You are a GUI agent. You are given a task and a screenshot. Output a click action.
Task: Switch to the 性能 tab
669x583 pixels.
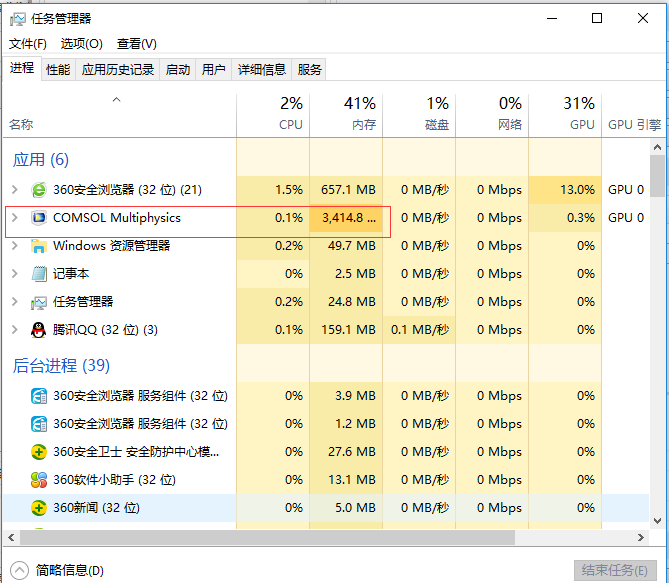coord(58,69)
